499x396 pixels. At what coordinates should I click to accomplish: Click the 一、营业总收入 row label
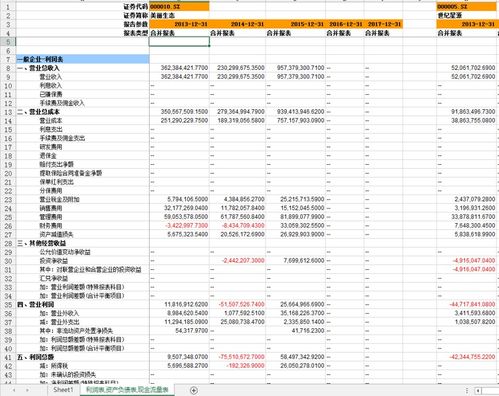(x=38, y=68)
